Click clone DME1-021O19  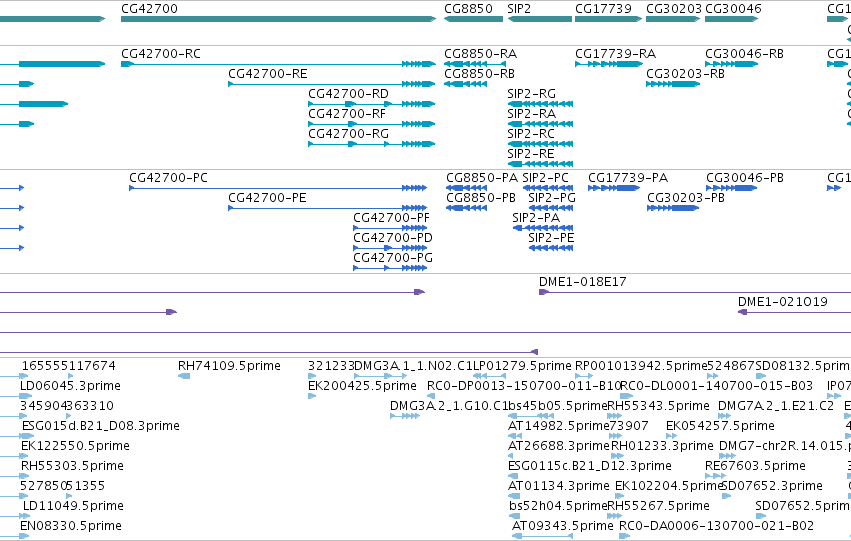(x=795, y=312)
